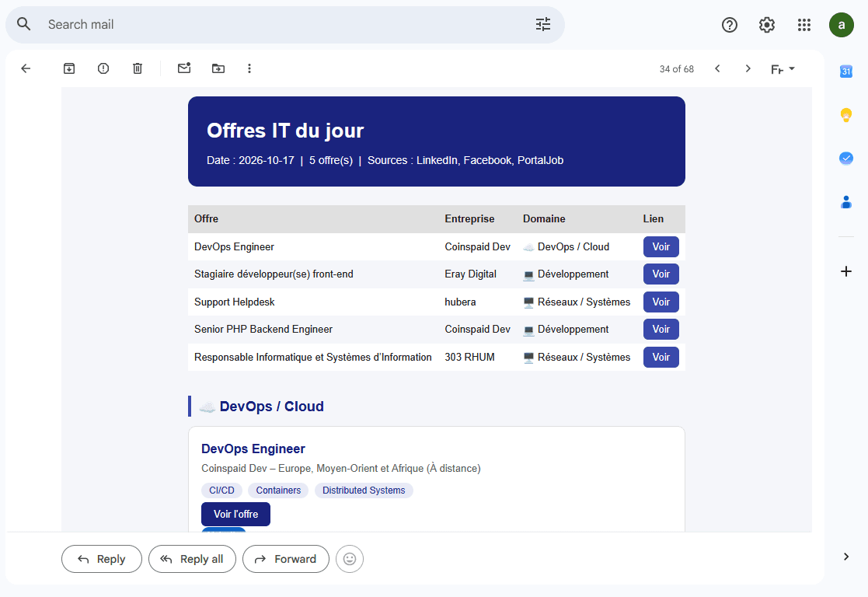Open Contacts side panel icon

[x=846, y=202]
